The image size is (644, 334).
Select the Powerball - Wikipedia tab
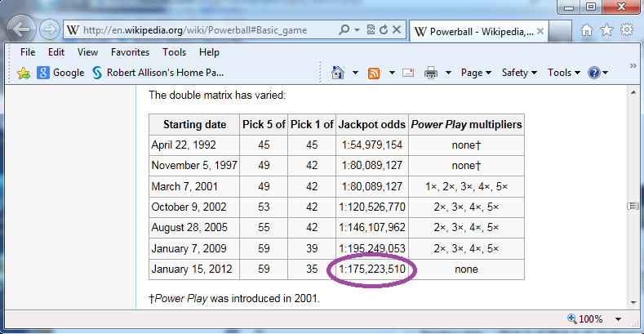click(478, 31)
